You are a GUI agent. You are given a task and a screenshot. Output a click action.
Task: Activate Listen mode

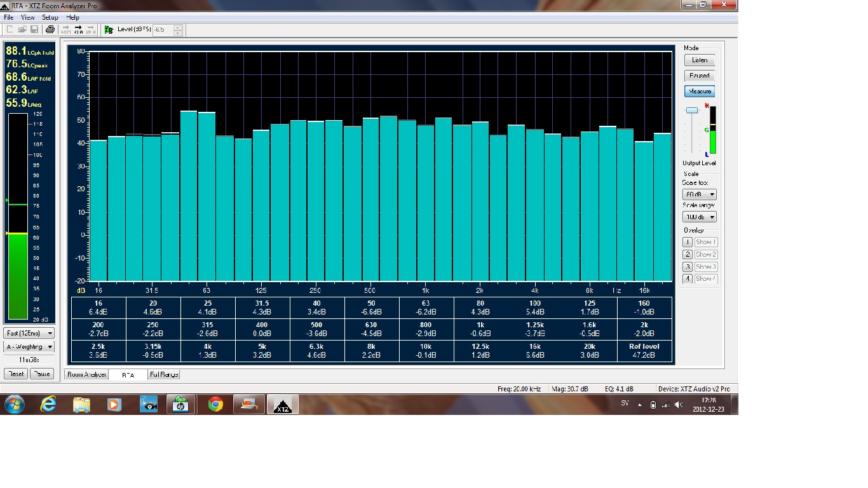pos(700,60)
